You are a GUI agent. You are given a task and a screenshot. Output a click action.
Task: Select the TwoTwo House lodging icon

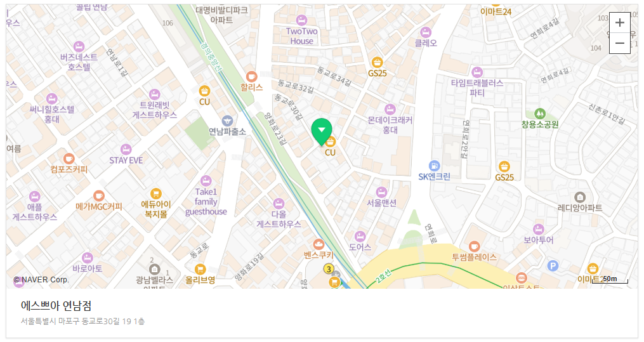tap(301, 20)
